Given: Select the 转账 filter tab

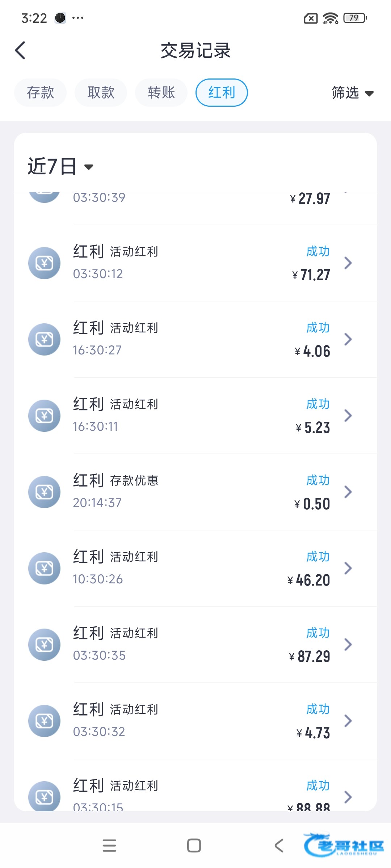Looking at the screenshot, I should click(x=161, y=93).
